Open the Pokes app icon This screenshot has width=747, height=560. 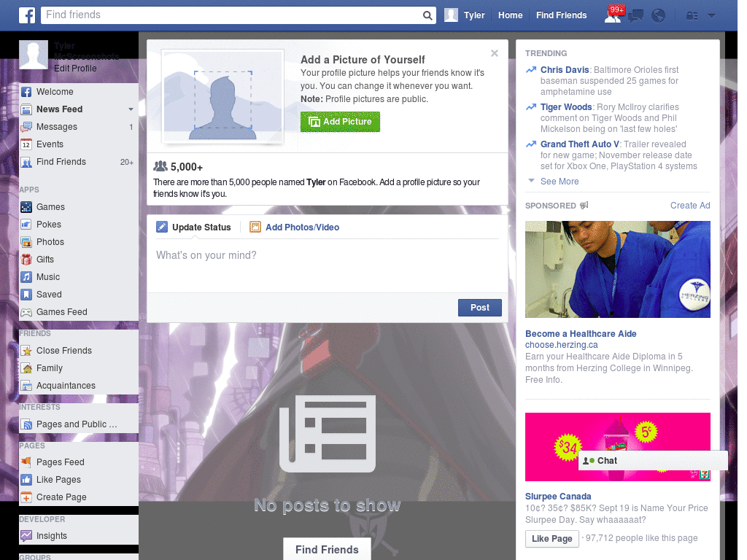tap(26, 225)
